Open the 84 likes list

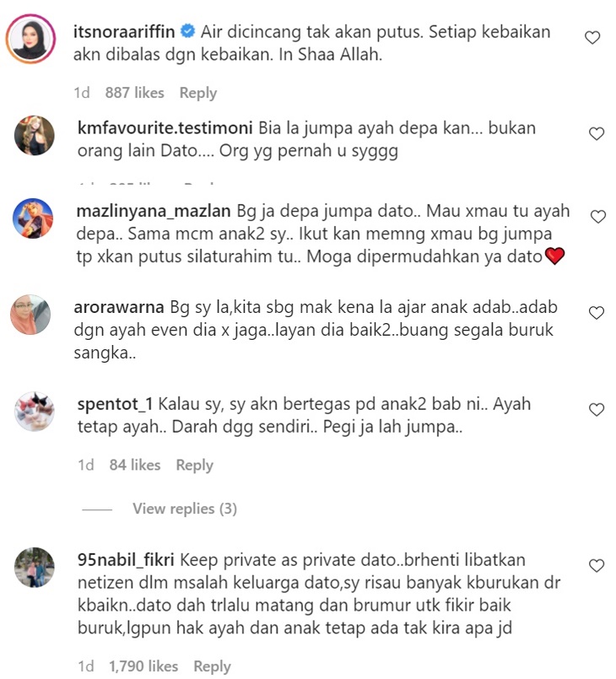[x=135, y=465]
